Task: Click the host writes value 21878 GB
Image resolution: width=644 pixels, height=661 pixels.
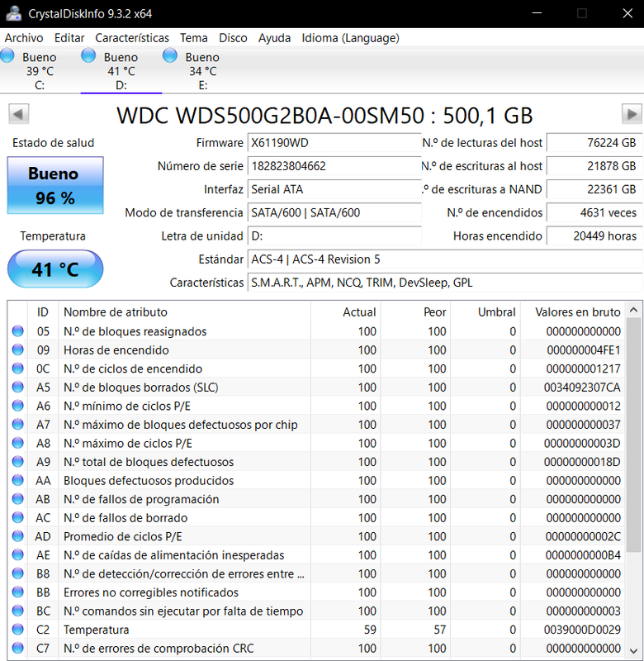Action: (594, 166)
